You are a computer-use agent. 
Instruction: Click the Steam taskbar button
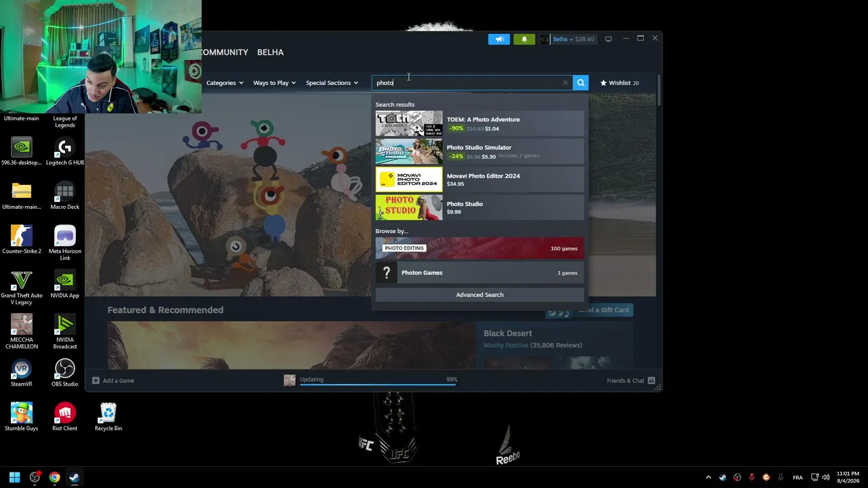coord(74,477)
